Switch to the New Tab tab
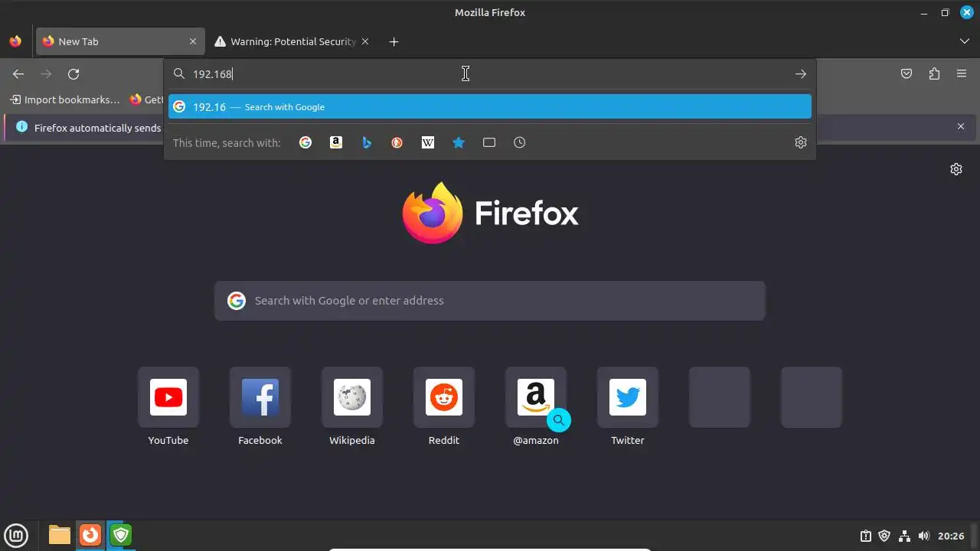The image size is (980, 551). tap(120, 41)
